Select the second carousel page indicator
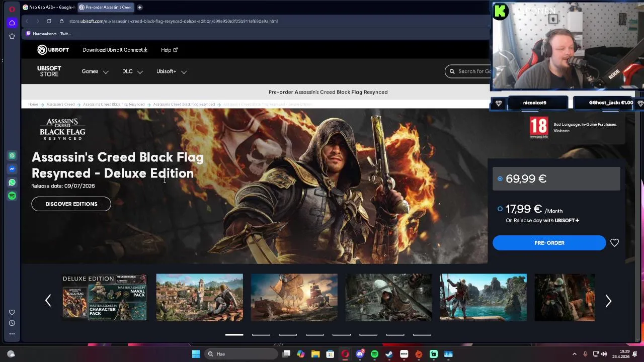Viewport: 644px width, 362px height. [x=261, y=334]
